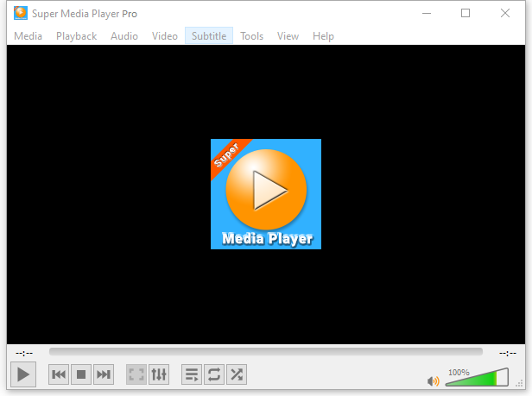Open the Playback menu
Screen dimensions: 532x396
tap(76, 36)
